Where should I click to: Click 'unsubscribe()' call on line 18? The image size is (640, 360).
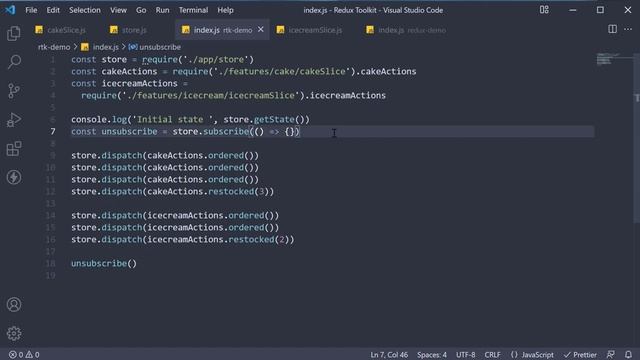click(104, 264)
